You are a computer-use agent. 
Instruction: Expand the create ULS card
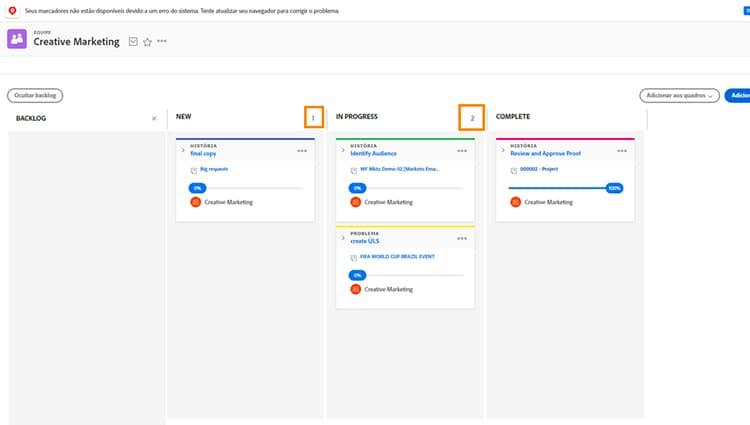tap(342, 238)
